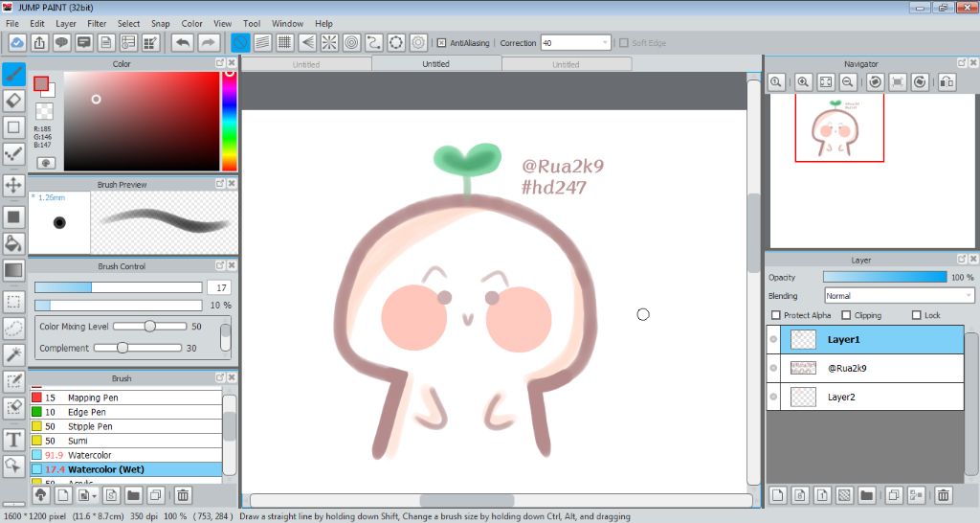Click the Redo arrow in toolbar
This screenshot has width=980, height=523.
(209, 42)
